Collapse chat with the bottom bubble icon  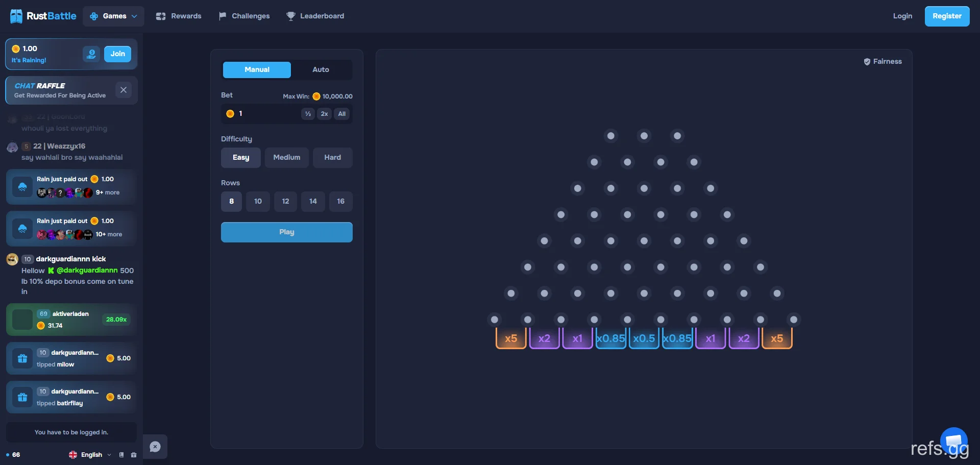tap(155, 447)
